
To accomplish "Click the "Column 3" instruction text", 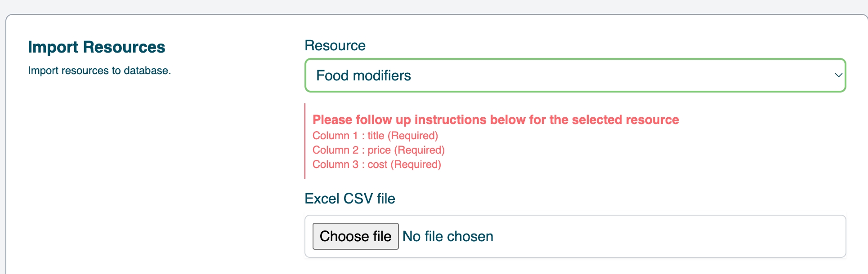I will point(335,164).
